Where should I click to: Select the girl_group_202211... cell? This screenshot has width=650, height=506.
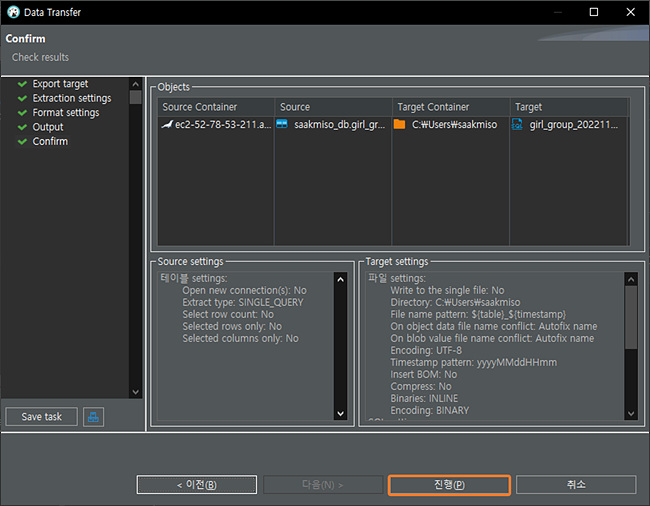pyautogui.click(x=570, y=124)
